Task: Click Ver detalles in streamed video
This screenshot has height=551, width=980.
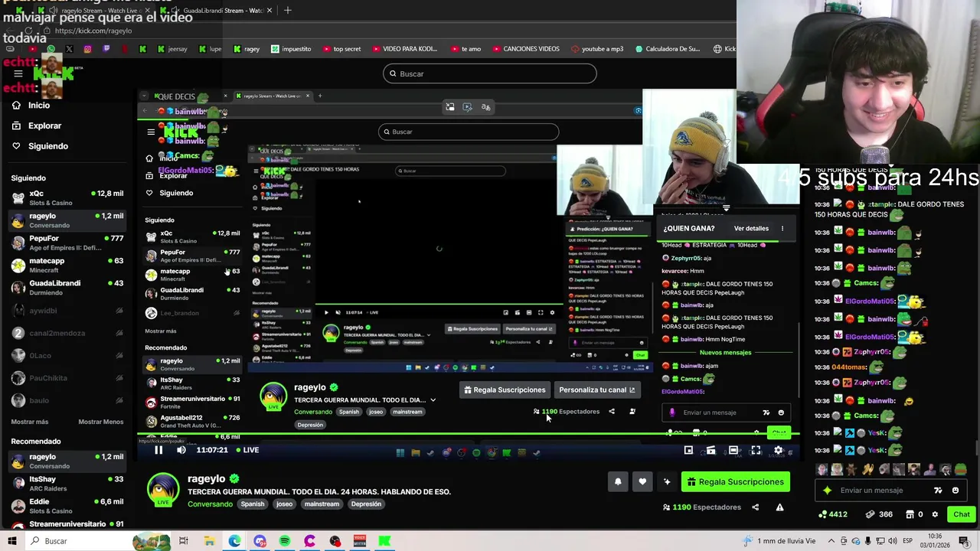Action: pyautogui.click(x=751, y=228)
